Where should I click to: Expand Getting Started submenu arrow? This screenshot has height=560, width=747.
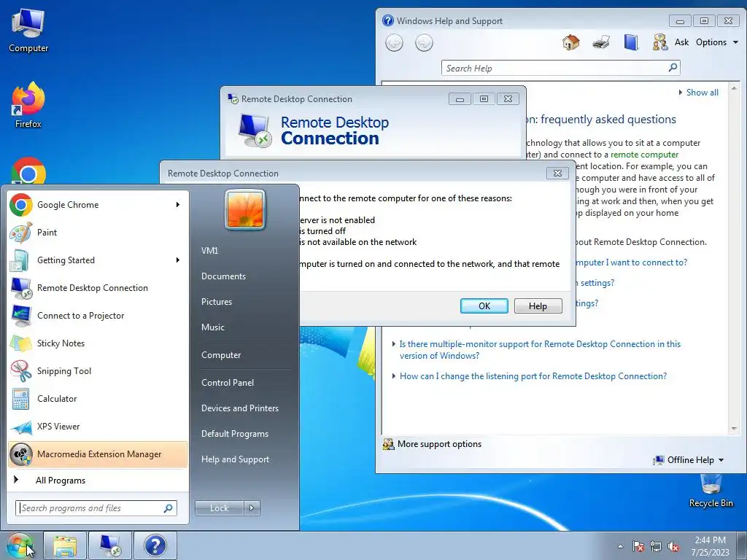pyautogui.click(x=178, y=260)
